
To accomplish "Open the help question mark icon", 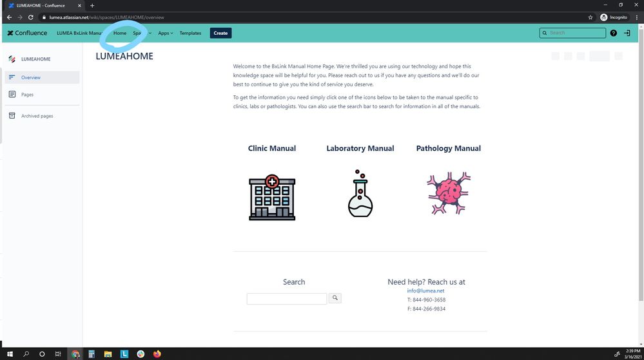I will (x=613, y=33).
